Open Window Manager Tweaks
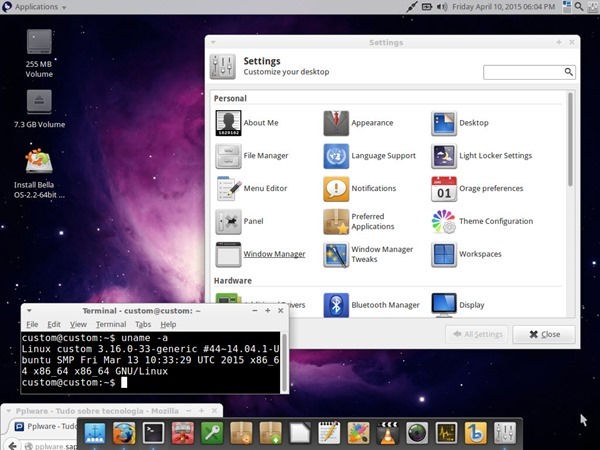Screen dimensions: 600x450 click(x=368, y=254)
